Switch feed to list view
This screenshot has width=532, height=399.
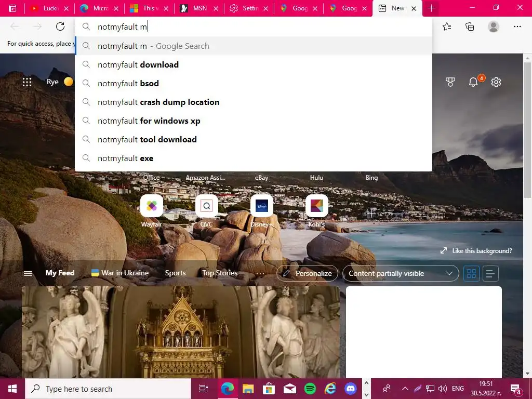(490, 273)
